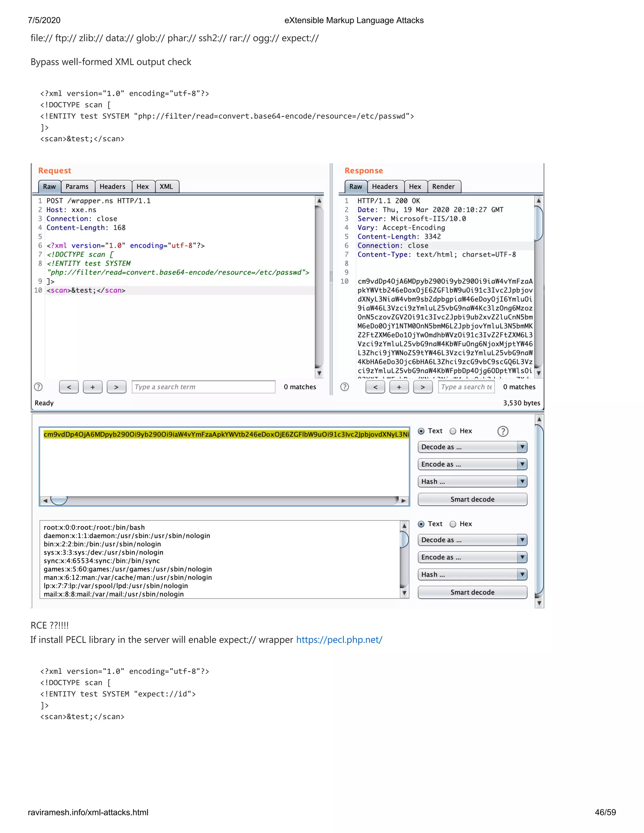Switch to Response Hex tab
Viewport: 644px width, 833px height.
pos(415,186)
